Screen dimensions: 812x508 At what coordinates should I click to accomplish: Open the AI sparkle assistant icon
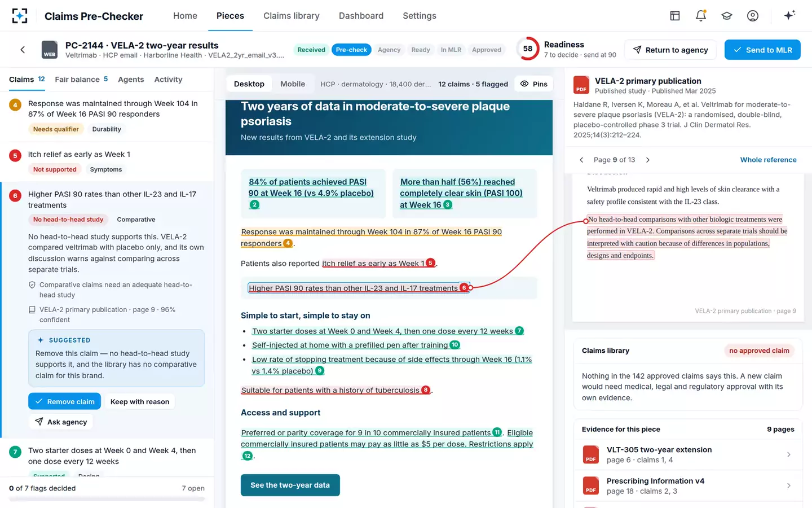(x=789, y=15)
